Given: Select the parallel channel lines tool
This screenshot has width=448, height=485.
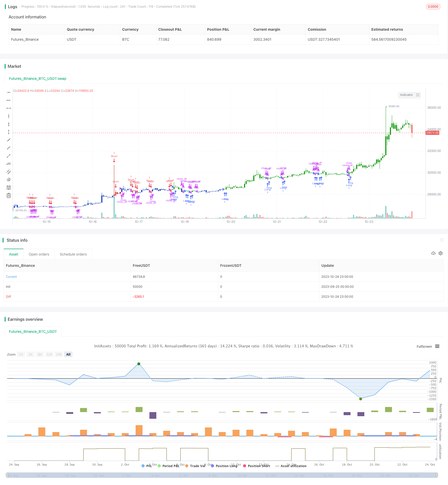Looking at the screenshot, I should [9, 172].
